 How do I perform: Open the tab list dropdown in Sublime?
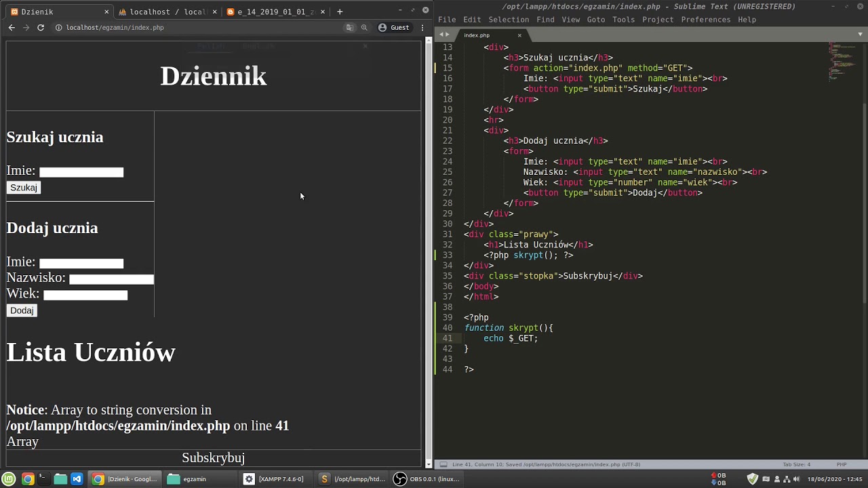861,35
